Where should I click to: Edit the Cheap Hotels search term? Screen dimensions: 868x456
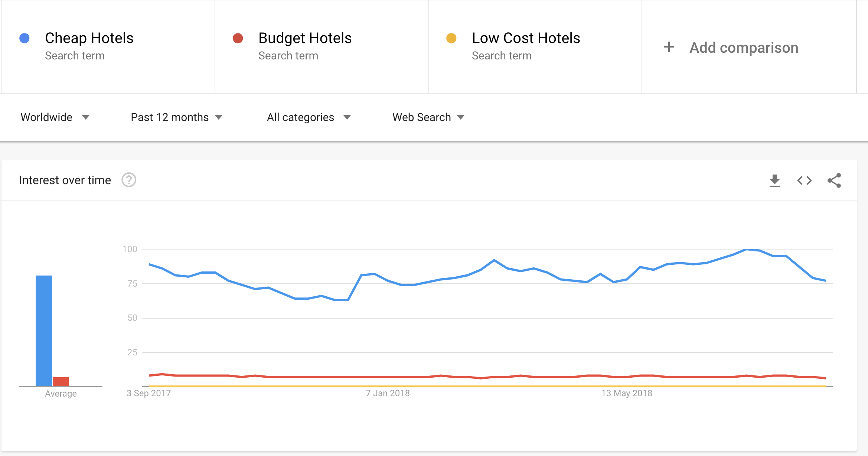coord(89,38)
